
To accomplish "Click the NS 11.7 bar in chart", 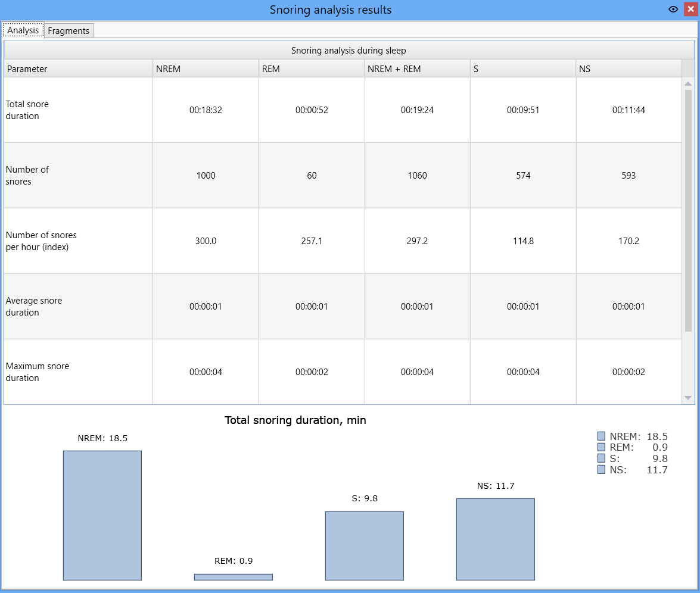I will pyautogui.click(x=496, y=539).
